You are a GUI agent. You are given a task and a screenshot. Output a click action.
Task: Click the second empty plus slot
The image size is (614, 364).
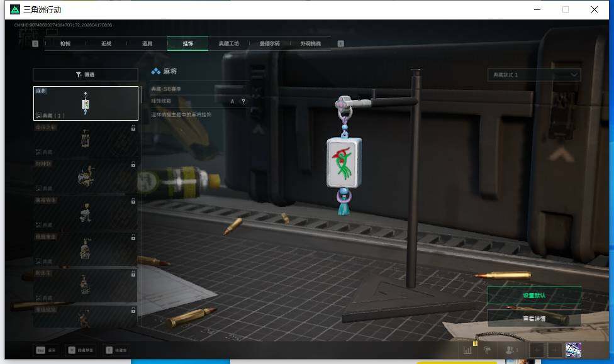tap(555, 350)
